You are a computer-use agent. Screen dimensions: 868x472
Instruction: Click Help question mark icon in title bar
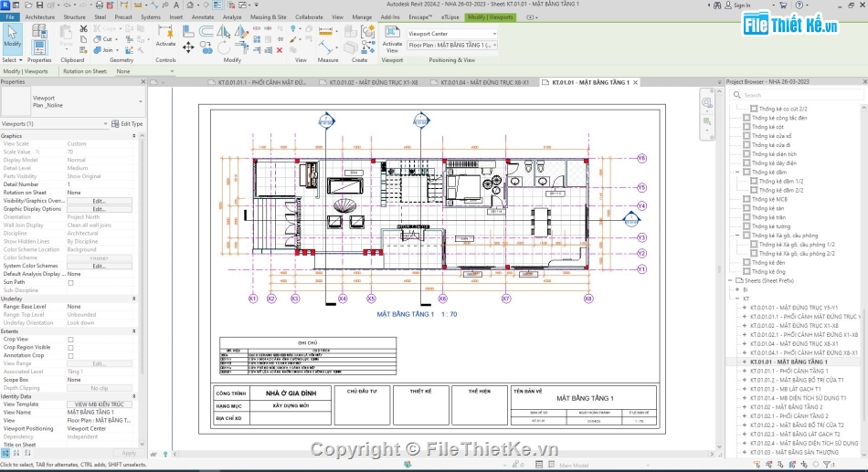point(799,5)
